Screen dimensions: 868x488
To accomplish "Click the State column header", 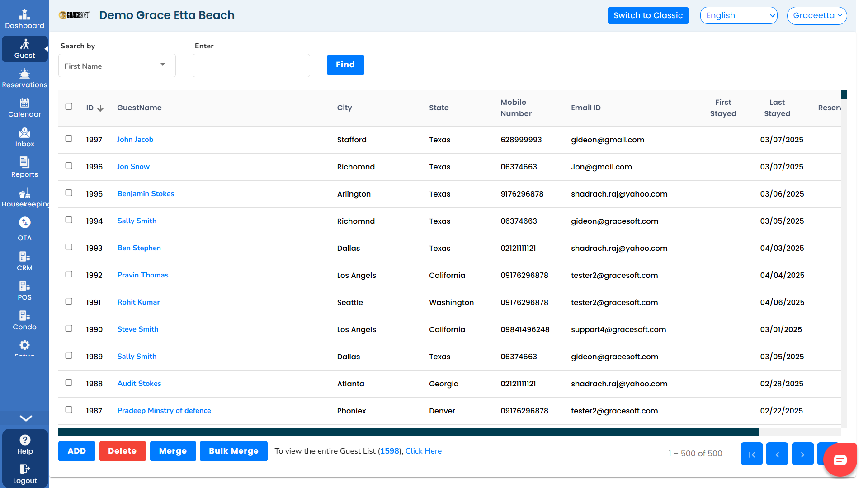I will pos(439,108).
